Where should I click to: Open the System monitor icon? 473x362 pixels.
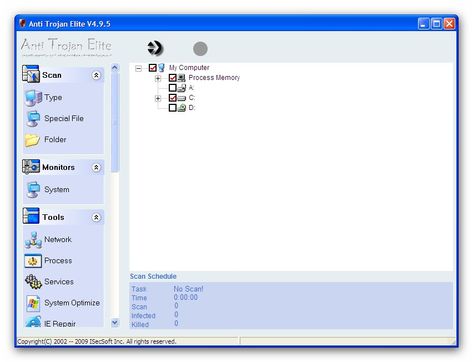coord(33,190)
